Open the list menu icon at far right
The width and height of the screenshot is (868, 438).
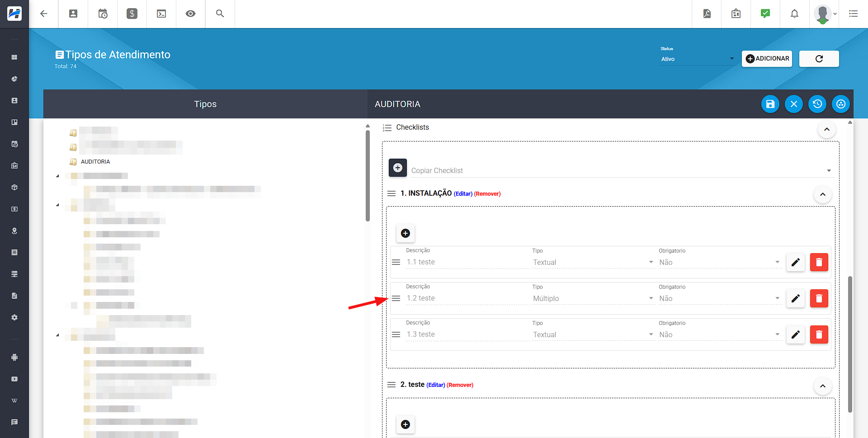(854, 14)
